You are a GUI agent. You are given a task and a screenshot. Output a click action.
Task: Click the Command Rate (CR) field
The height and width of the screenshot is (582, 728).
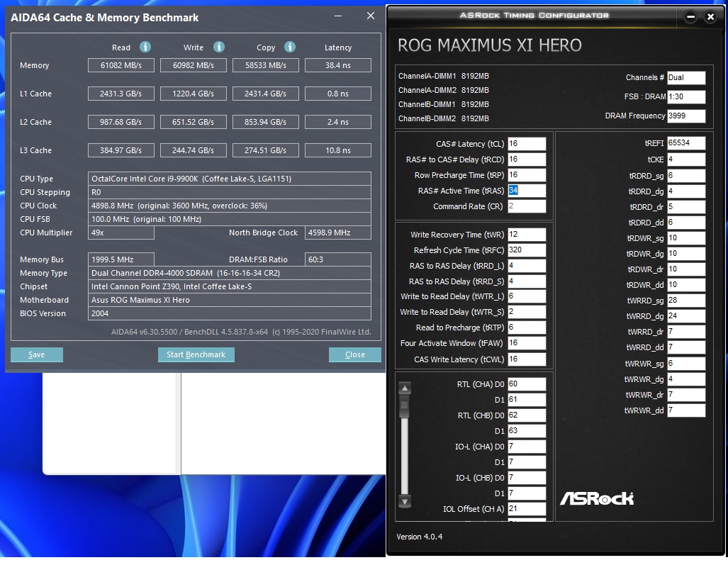(x=527, y=206)
